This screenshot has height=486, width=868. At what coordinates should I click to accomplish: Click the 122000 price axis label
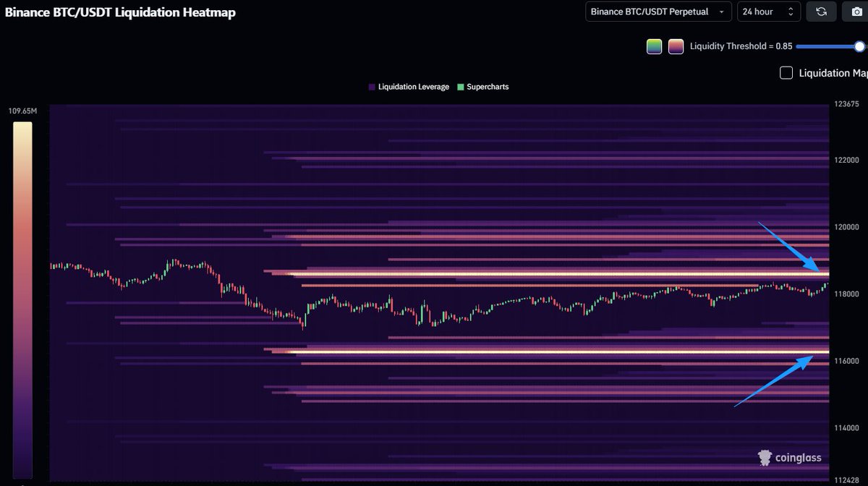pyautogui.click(x=846, y=160)
